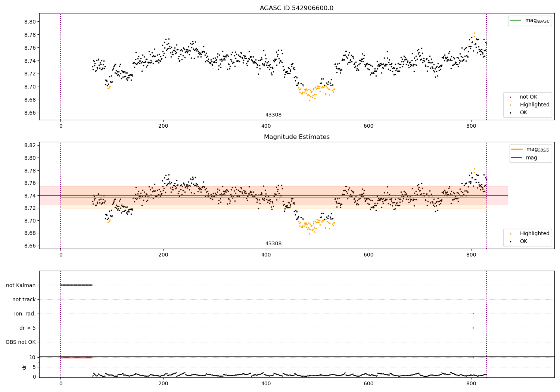
Task: Click the 'dr' y-axis label at bottom
Action: tap(24, 367)
